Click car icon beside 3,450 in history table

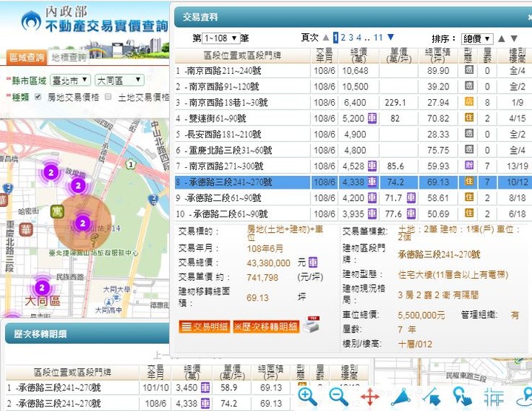coord(205,387)
